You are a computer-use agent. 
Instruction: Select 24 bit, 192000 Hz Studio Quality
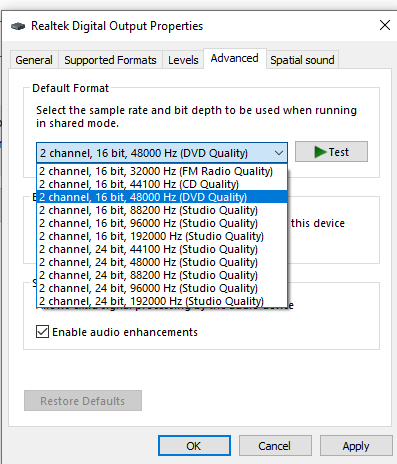pyautogui.click(x=162, y=301)
